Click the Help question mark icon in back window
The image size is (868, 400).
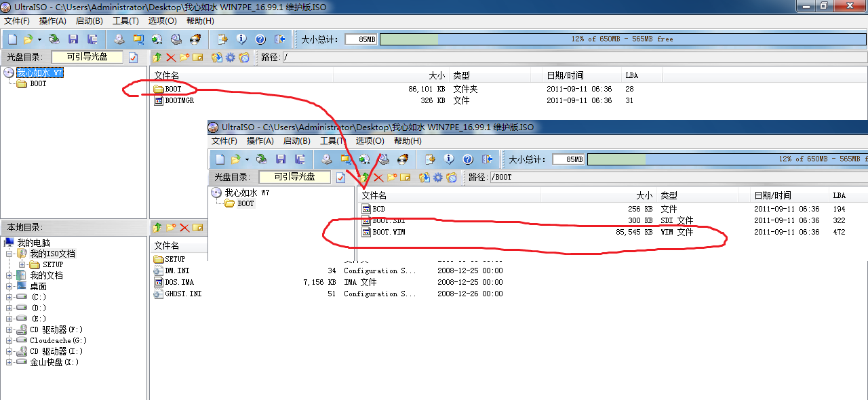tap(260, 39)
